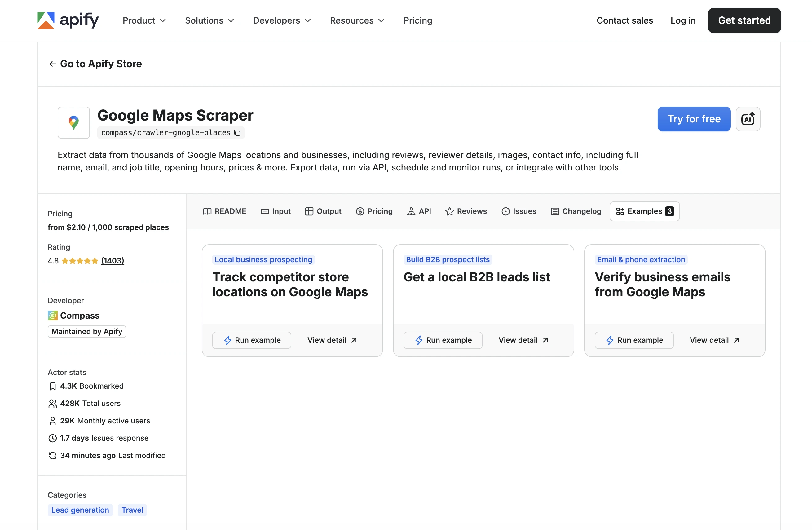
Task: Run example for Verify business emails
Action: click(x=634, y=340)
